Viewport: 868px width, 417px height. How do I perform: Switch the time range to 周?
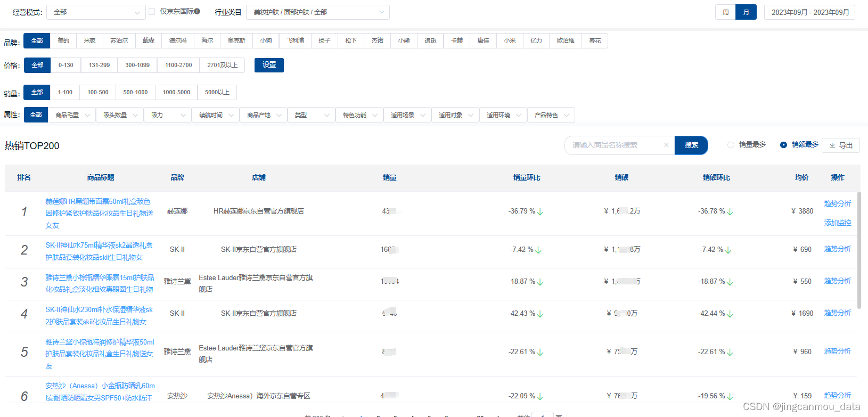coord(725,12)
